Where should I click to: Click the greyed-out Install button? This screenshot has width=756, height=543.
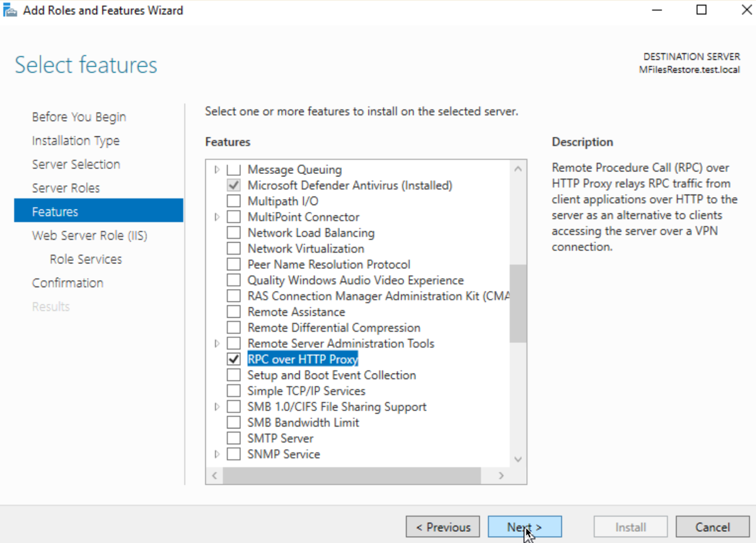(x=630, y=527)
